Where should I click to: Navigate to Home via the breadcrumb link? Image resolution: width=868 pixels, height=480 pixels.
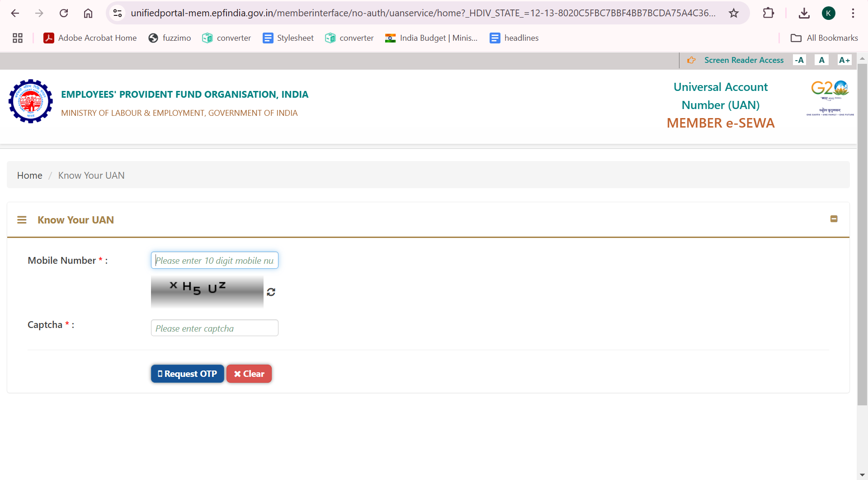pos(29,175)
